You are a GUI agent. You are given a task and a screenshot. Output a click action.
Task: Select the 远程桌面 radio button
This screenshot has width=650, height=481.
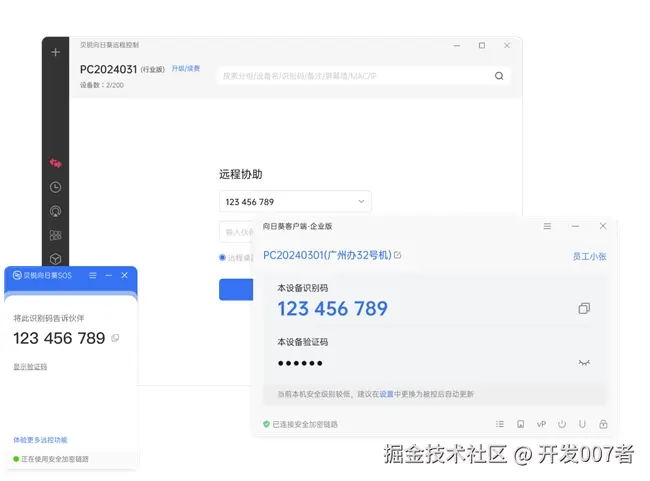(222, 258)
